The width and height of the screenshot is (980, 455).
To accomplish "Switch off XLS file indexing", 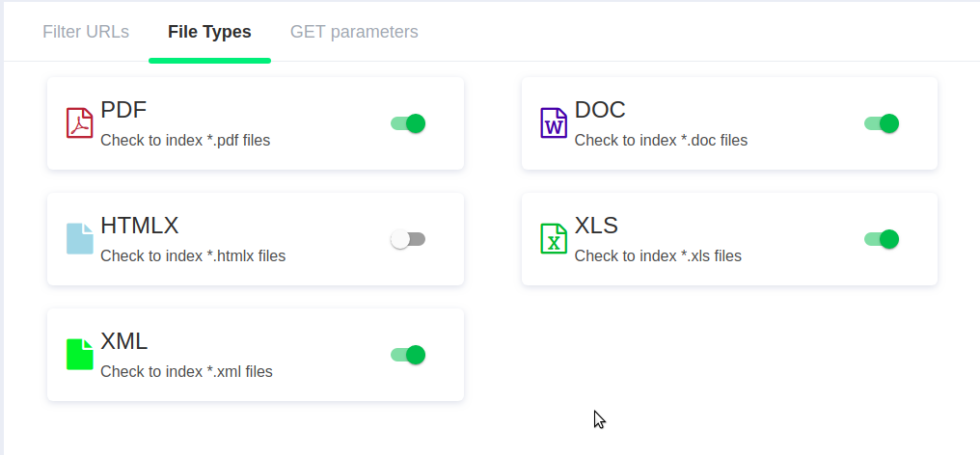I will point(882,239).
